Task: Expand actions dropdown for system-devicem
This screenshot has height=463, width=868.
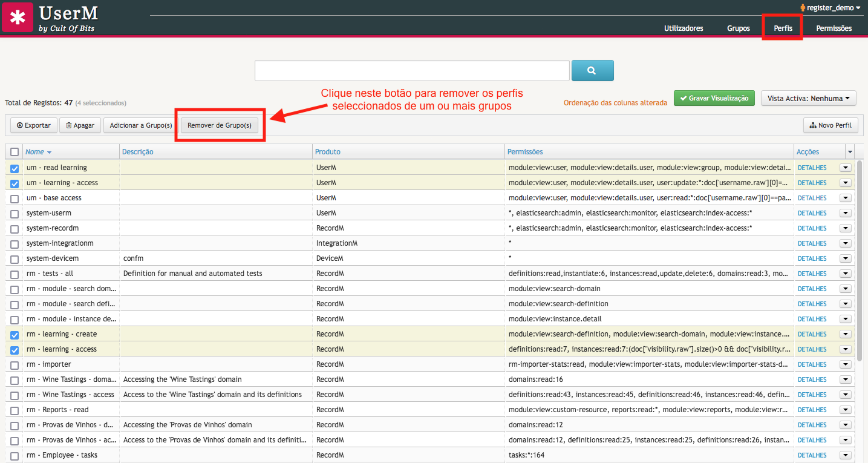Action: click(845, 258)
